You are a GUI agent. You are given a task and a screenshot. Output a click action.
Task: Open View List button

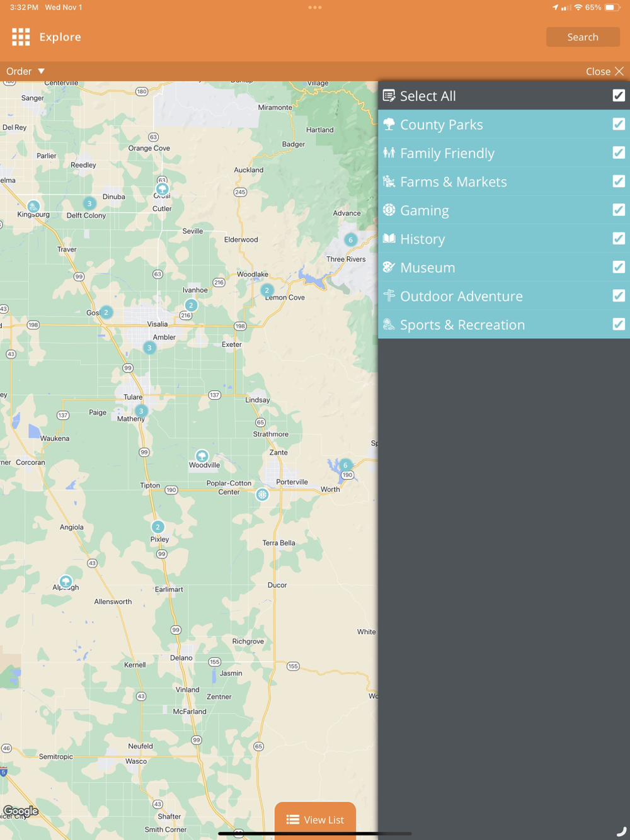coord(315,819)
